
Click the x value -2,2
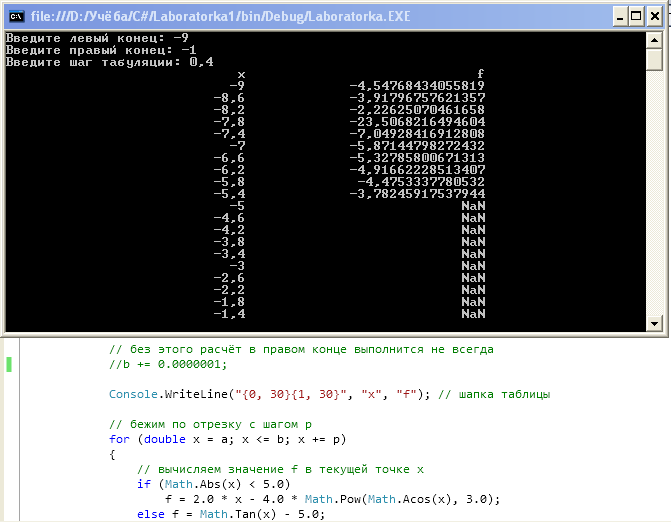click(x=229, y=290)
